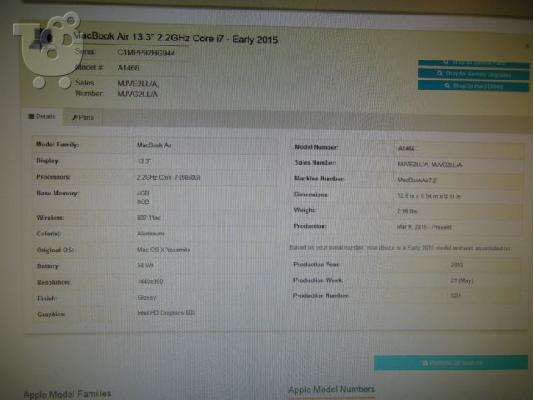Click the teal button below the details table

451,363
